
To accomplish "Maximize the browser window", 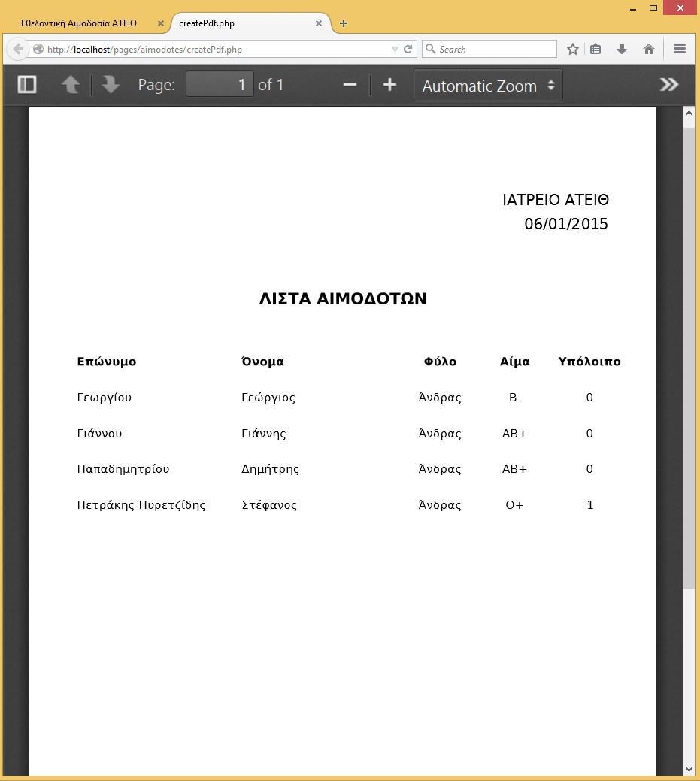I will (x=653, y=8).
